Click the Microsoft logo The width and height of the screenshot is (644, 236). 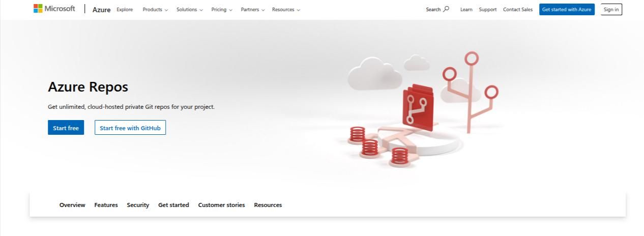click(x=54, y=9)
